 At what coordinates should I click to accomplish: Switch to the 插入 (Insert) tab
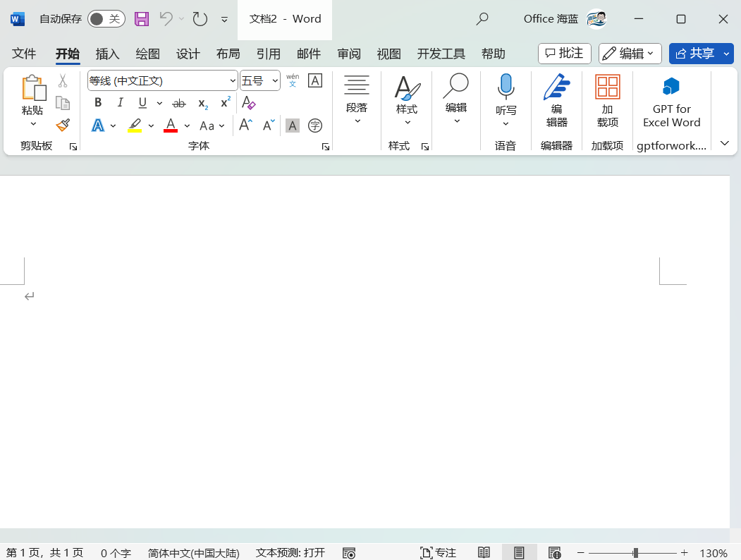(x=107, y=54)
